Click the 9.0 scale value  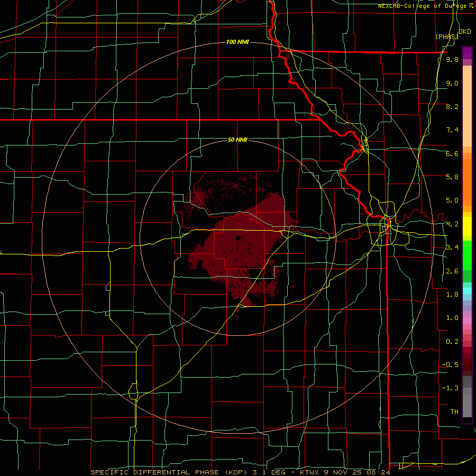pyautogui.click(x=452, y=83)
